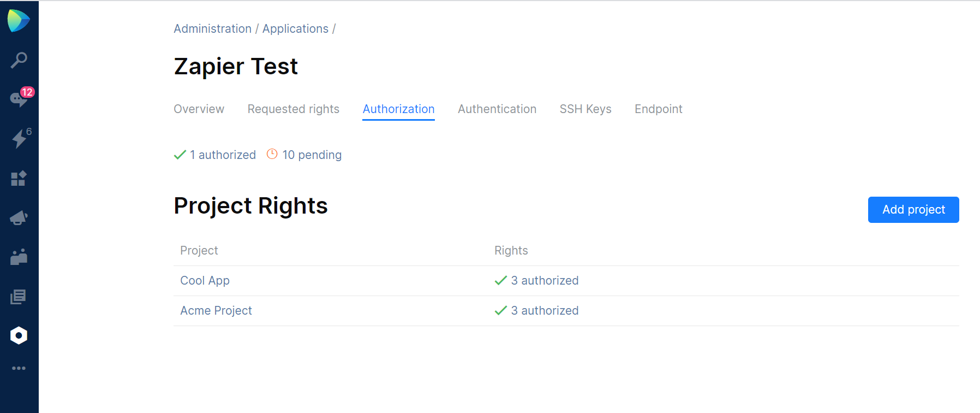The width and height of the screenshot is (980, 413).
Task: Open the Cool App project link
Action: click(x=205, y=281)
